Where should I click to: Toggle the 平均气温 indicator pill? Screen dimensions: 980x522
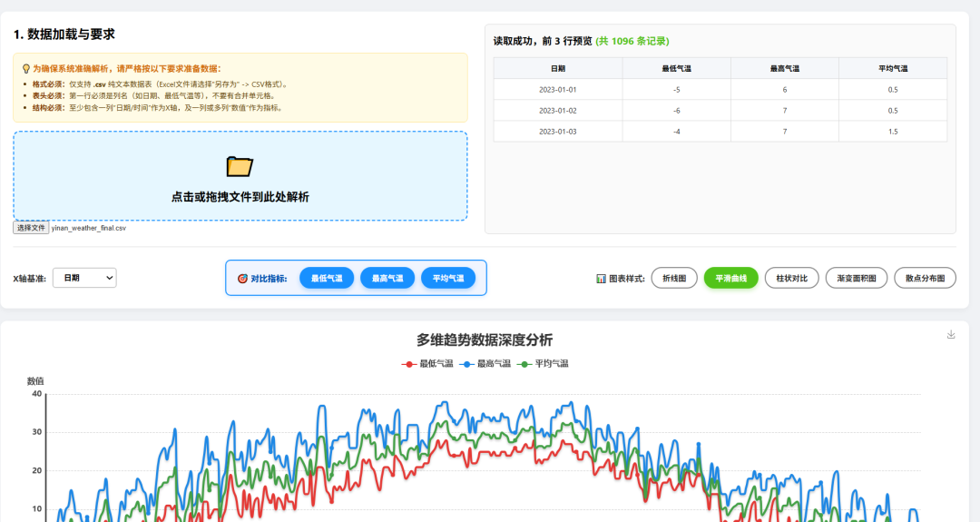448,278
